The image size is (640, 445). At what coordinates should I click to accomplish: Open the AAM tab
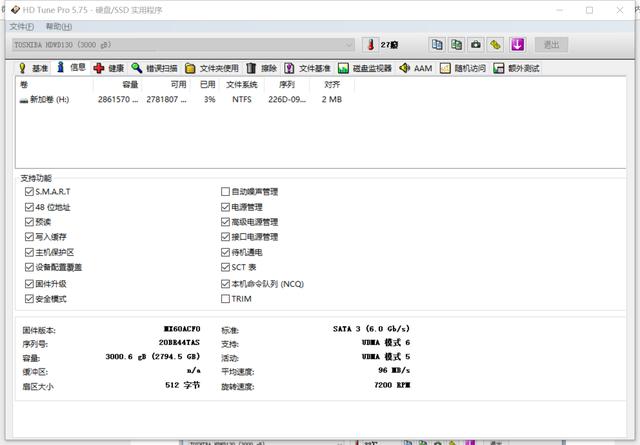pos(416,68)
